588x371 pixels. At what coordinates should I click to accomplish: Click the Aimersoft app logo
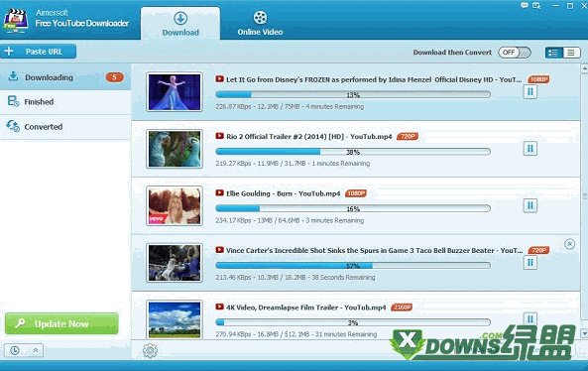(16, 21)
